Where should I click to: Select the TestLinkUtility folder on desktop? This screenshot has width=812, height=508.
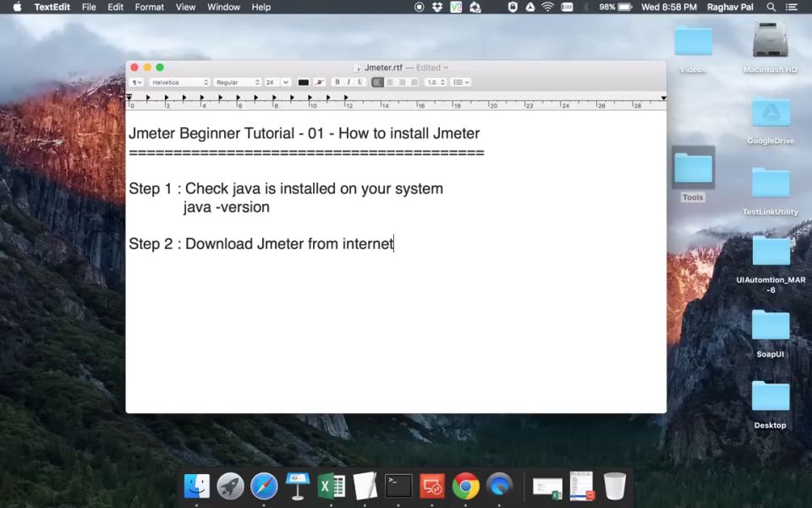tap(771, 183)
